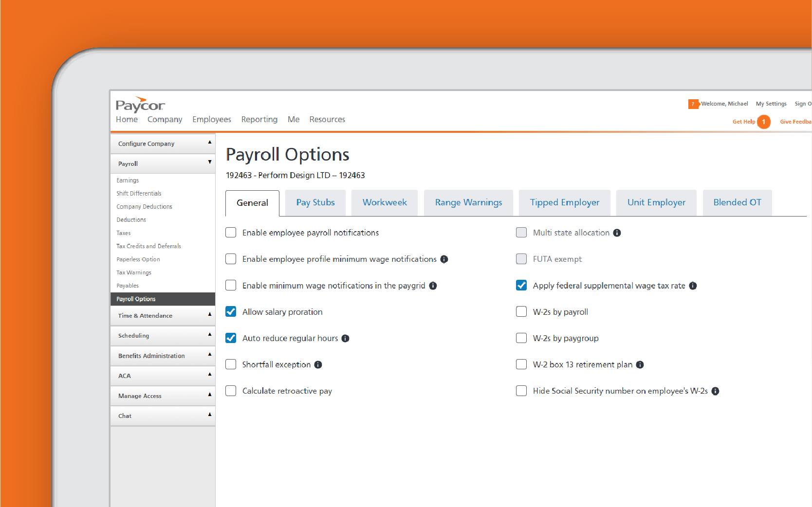This screenshot has width=812, height=507.
Task: Open Payables in the sidebar
Action: (x=128, y=286)
